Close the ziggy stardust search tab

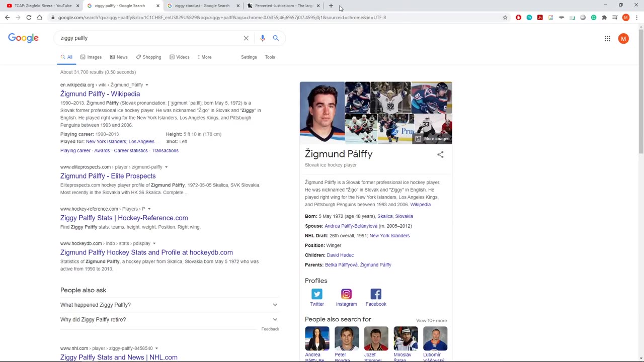[238, 6]
